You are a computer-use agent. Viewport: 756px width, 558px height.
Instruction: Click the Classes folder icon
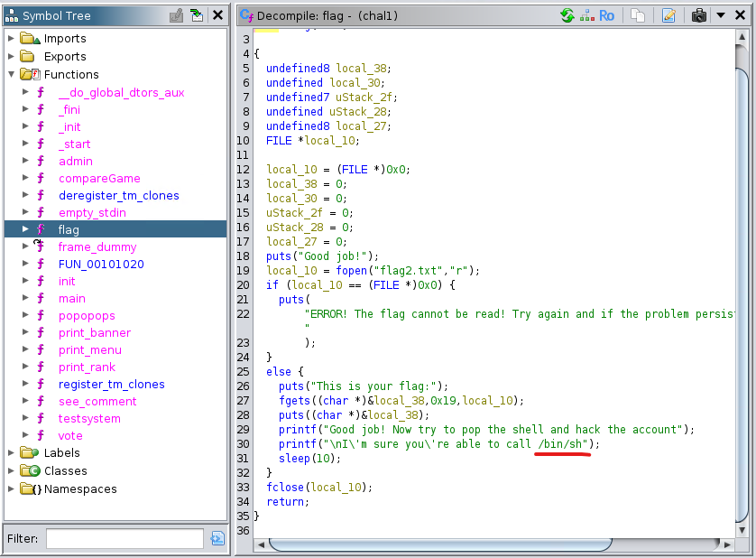(30, 470)
